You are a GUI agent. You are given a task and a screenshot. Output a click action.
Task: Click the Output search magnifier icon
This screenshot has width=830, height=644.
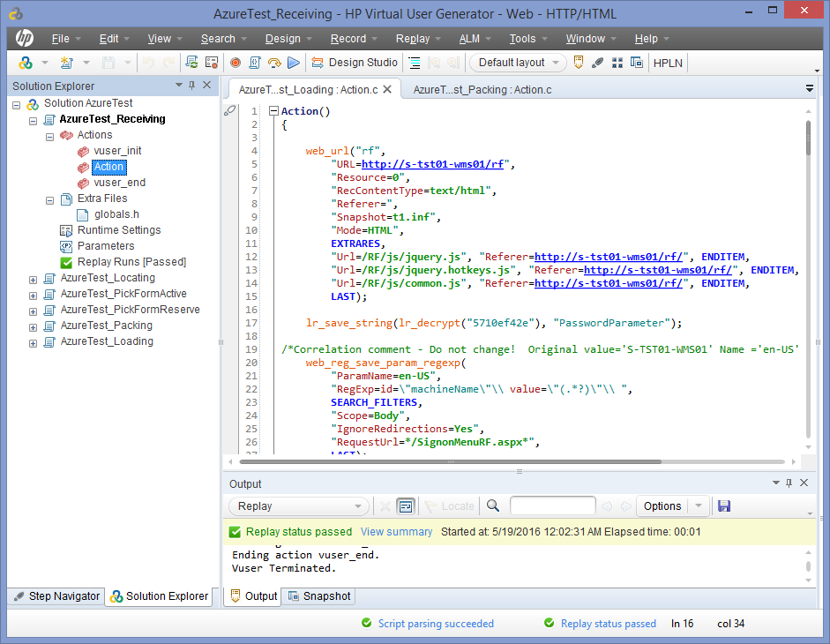pyautogui.click(x=493, y=505)
